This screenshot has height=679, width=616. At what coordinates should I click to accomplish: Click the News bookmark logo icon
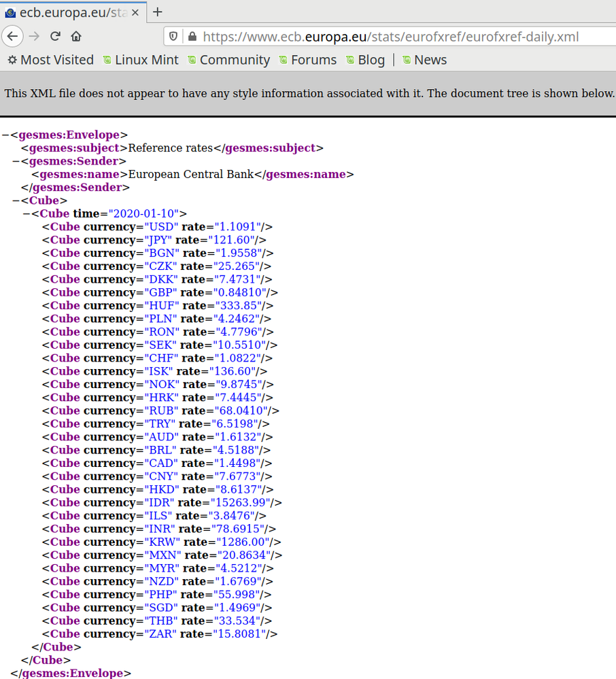pos(407,60)
